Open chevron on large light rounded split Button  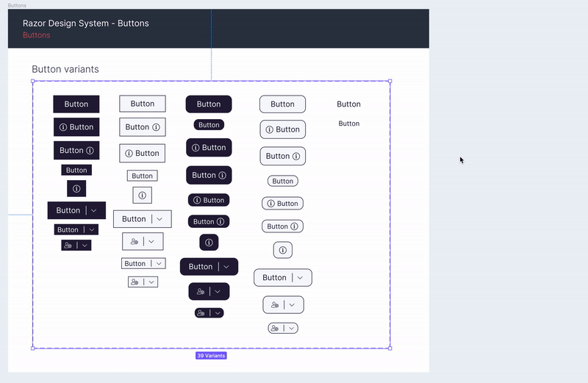pyautogui.click(x=300, y=278)
